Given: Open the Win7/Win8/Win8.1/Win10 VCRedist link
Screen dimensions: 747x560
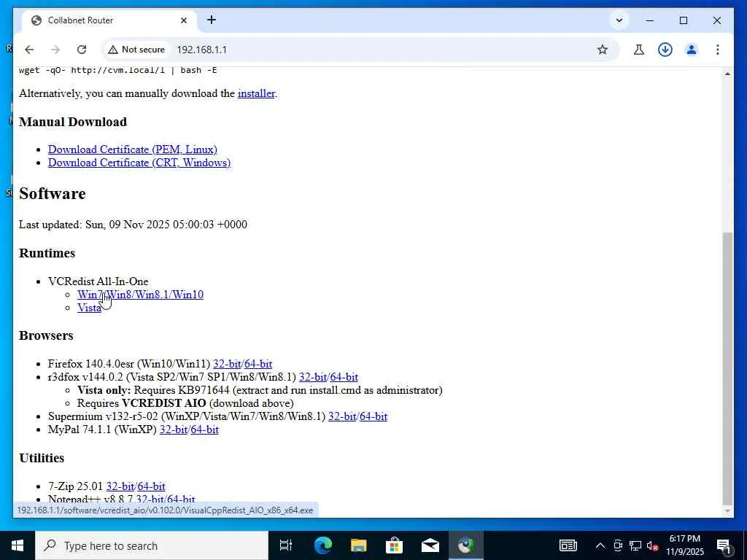Looking at the screenshot, I should tap(140, 295).
